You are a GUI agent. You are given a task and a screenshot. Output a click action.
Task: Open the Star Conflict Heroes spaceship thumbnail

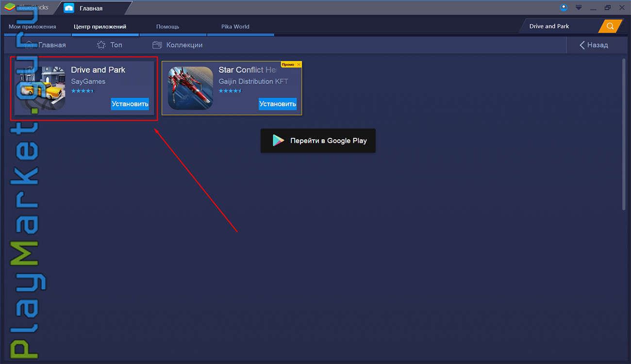[x=190, y=87]
